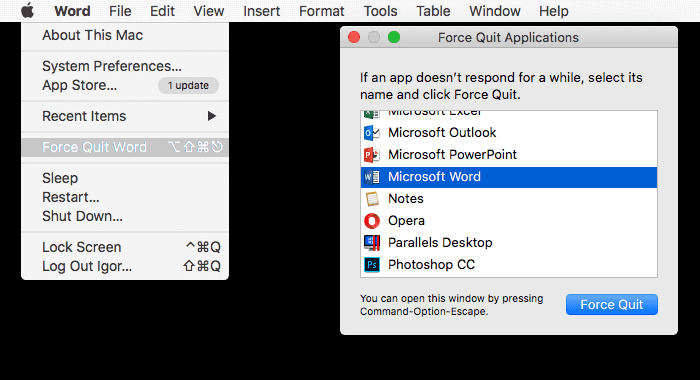700x380 pixels.
Task: Open the Tools menu
Action: [380, 11]
